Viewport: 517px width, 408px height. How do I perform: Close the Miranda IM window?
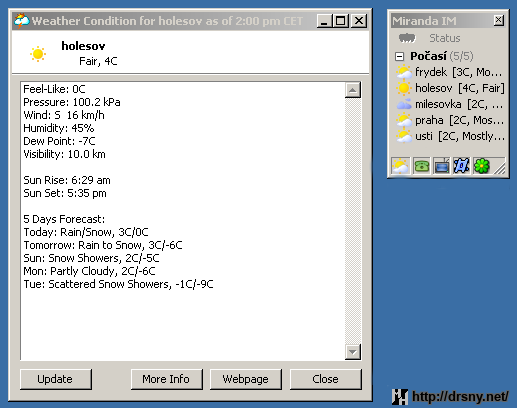tap(498, 21)
